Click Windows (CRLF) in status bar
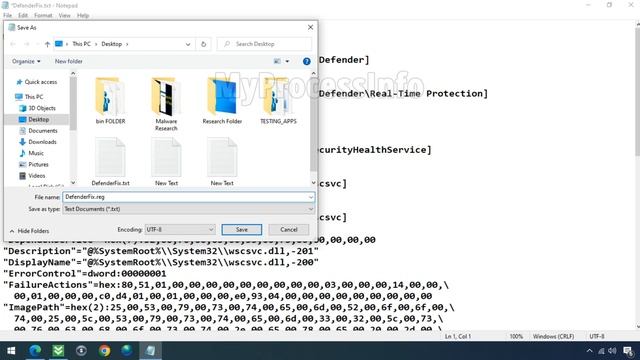Image resolution: width=640 pixels, height=360 pixels. 553,336
